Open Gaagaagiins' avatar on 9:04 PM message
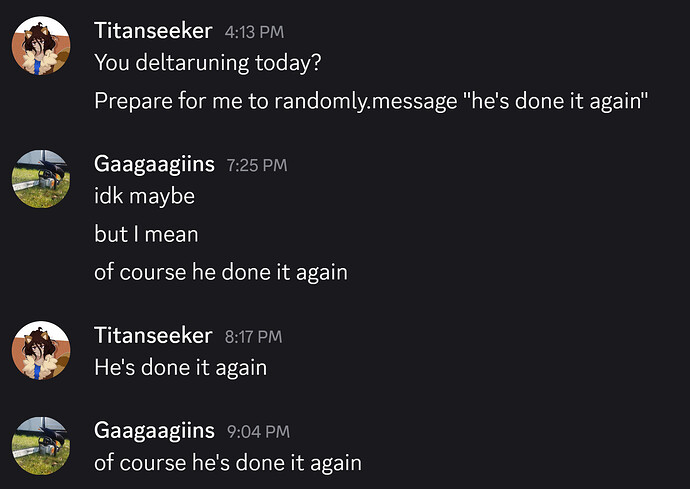690x489 pixels. pyautogui.click(x=41, y=445)
